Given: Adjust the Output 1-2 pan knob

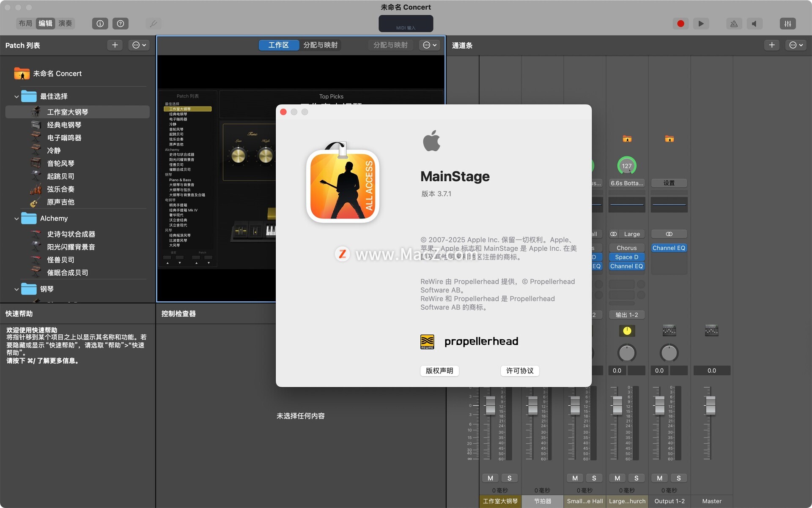Looking at the screenshot, I should [x=669, y=353].
